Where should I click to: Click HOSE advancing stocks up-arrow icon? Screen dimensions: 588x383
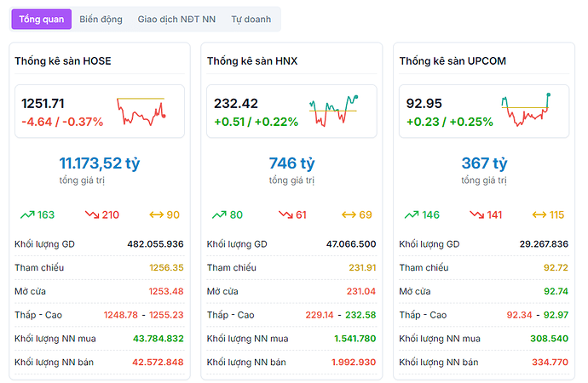26,214
